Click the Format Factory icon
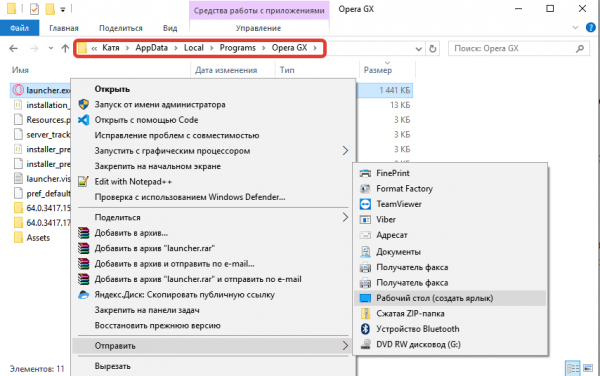This screenshot has width=600, height=376. tap(365, 189)
